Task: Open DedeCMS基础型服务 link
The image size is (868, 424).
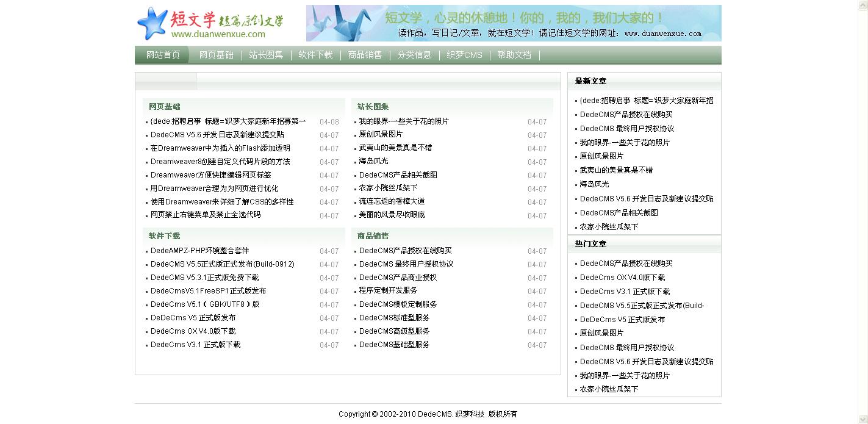Action: click(394, 345)
